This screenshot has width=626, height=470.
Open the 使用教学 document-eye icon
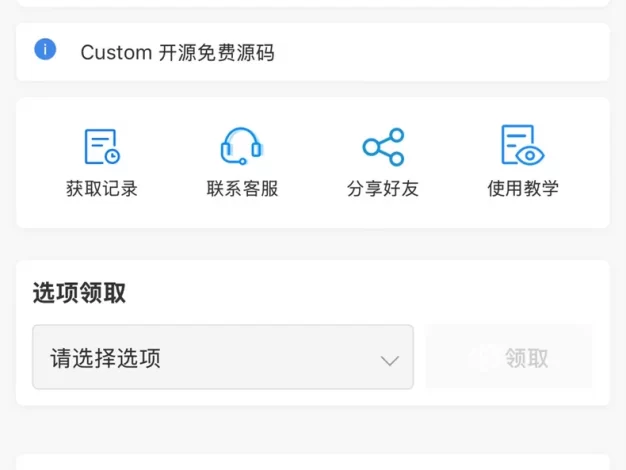click(523, 145)
